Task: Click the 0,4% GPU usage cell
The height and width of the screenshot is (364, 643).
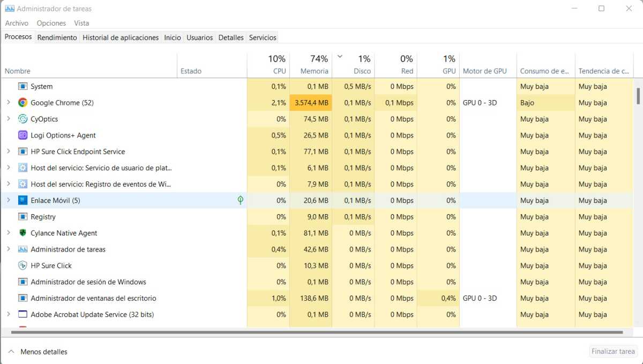Action: tap(438, 298)
